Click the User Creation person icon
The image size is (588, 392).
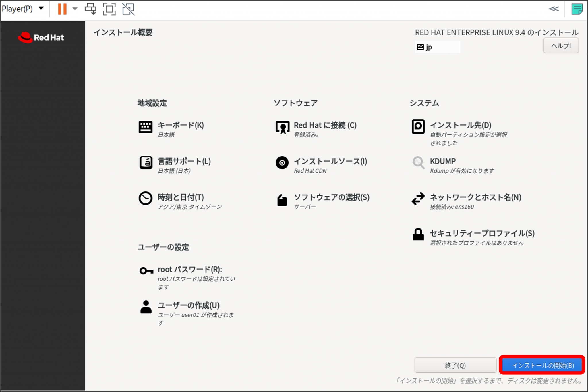[x=146, y=307]
